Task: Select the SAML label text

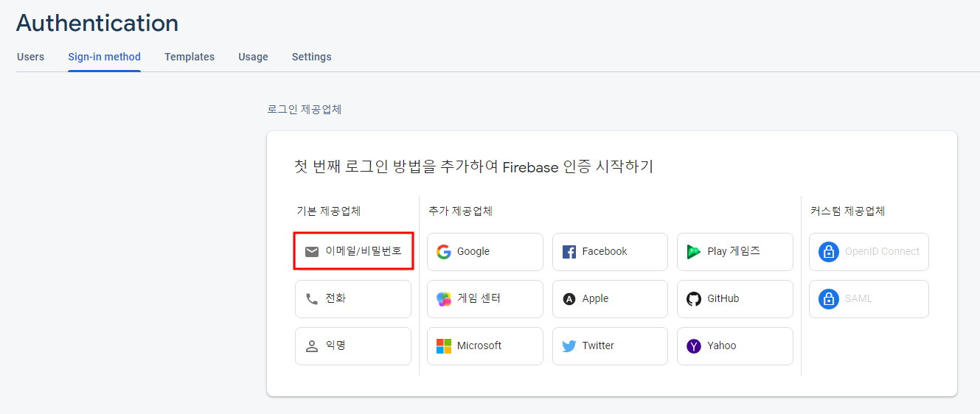Action: tap(858, 299)
